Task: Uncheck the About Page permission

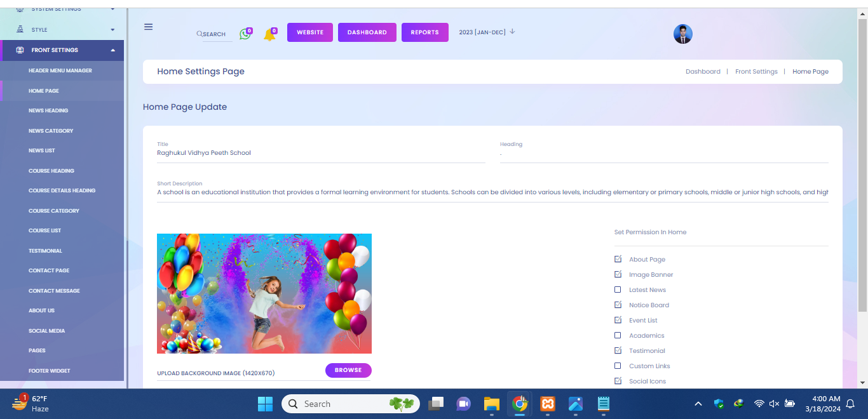Action: click(x=618, y=259)
